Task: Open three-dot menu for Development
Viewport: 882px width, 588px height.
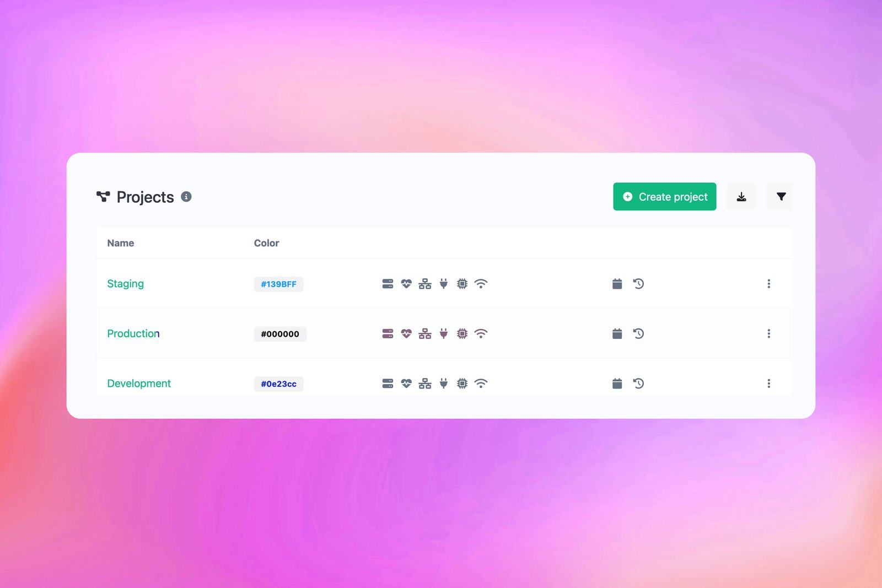Action: coord(768,384)
